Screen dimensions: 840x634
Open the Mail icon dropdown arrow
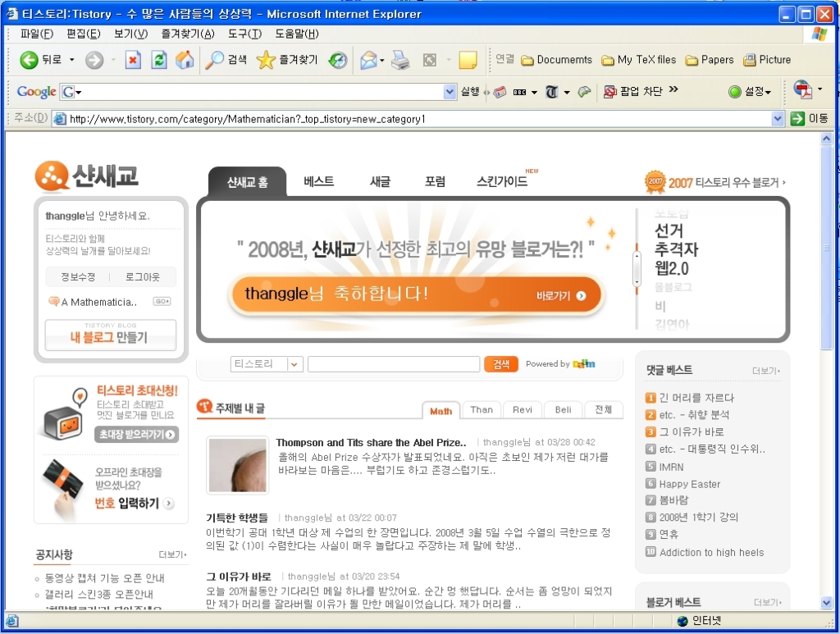click(382, 60)
